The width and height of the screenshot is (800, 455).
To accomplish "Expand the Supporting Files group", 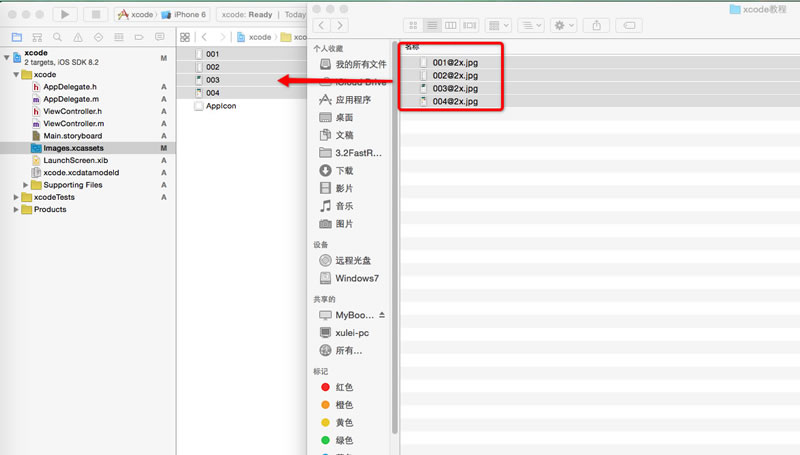I will point(26,185).
